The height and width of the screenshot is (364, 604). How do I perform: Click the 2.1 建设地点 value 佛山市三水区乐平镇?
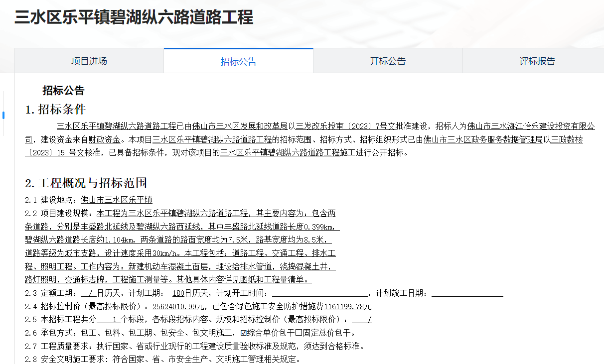coord(117,200)
